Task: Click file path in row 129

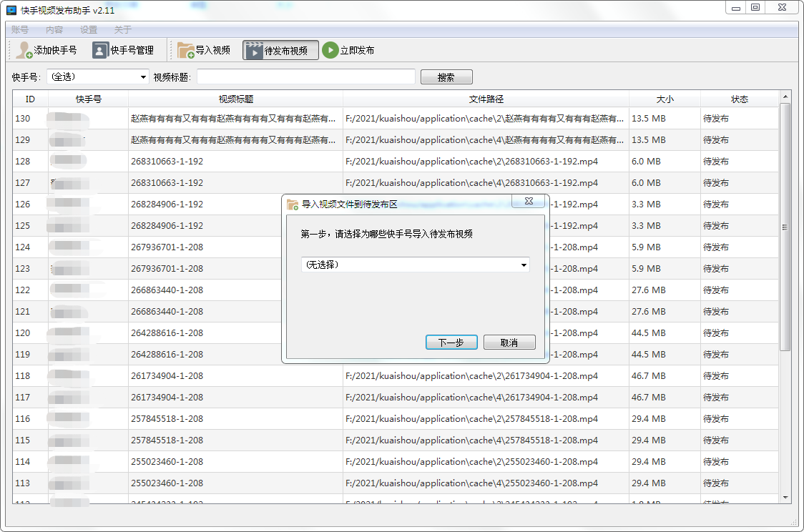Action: (x=484, y=140)
